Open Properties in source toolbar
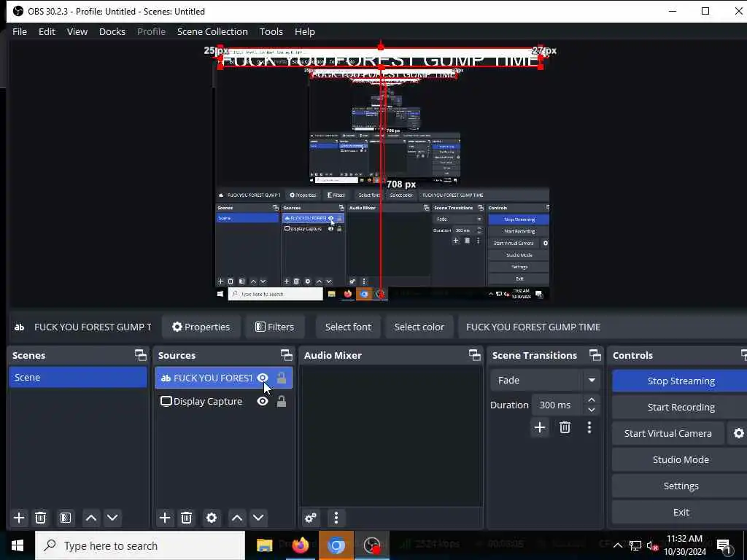 tap(201, 327)
